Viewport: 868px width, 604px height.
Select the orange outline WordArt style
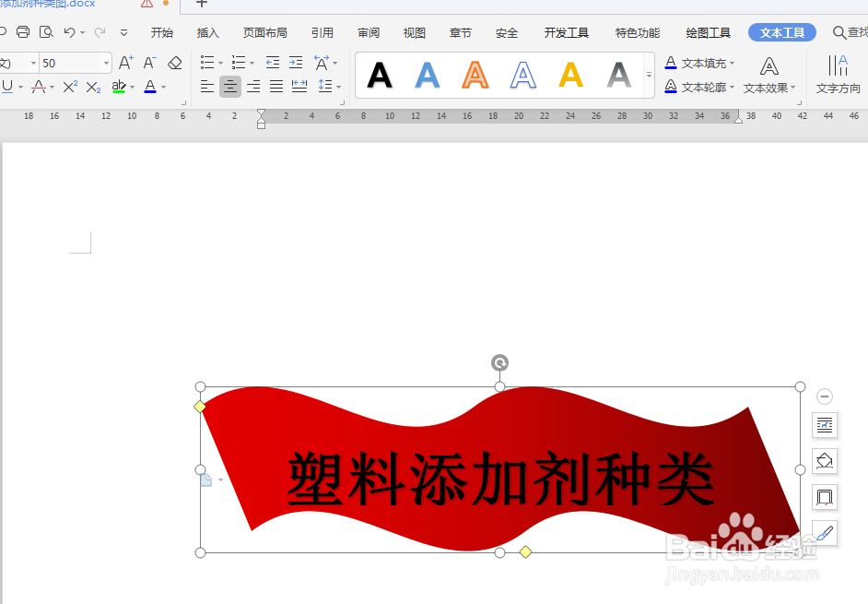(475, 75)
